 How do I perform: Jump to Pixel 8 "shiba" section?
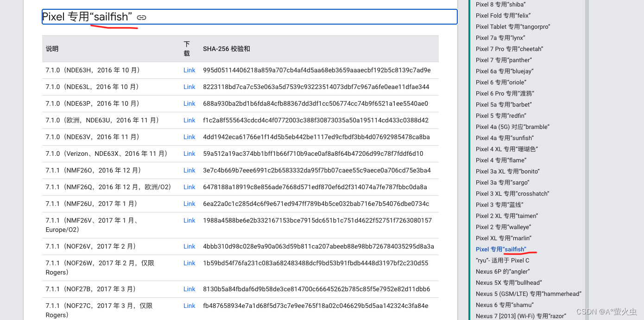pos(500,4)
